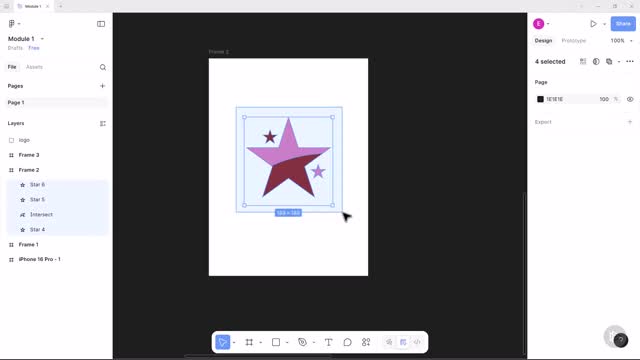640x360 pixels.
Task: Click the use as mask icon
Action: (x=596, y=62)
